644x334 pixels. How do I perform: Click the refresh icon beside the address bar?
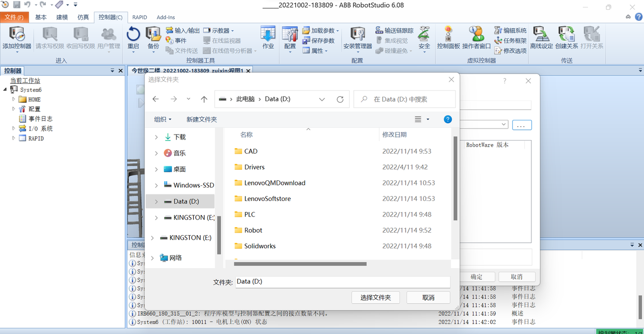point(340,99)
